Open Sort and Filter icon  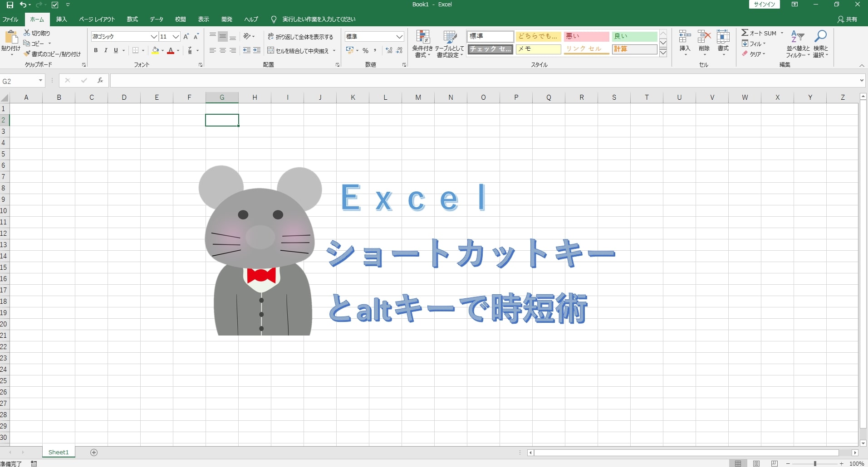(x=798, y=36)
